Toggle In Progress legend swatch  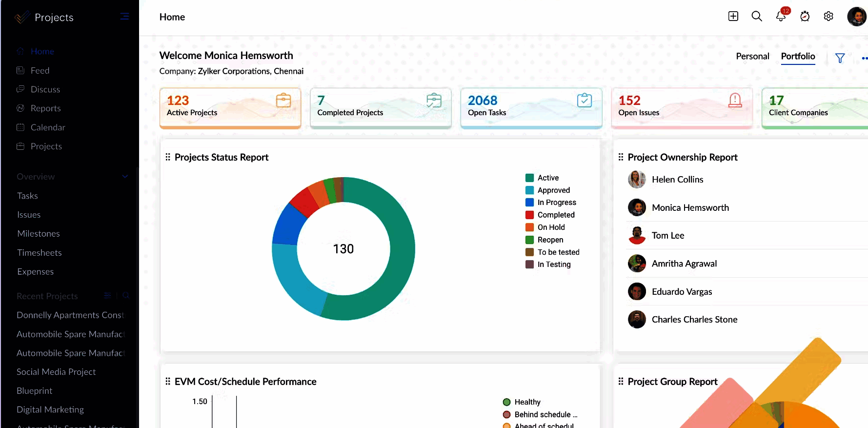click(529, 203)
